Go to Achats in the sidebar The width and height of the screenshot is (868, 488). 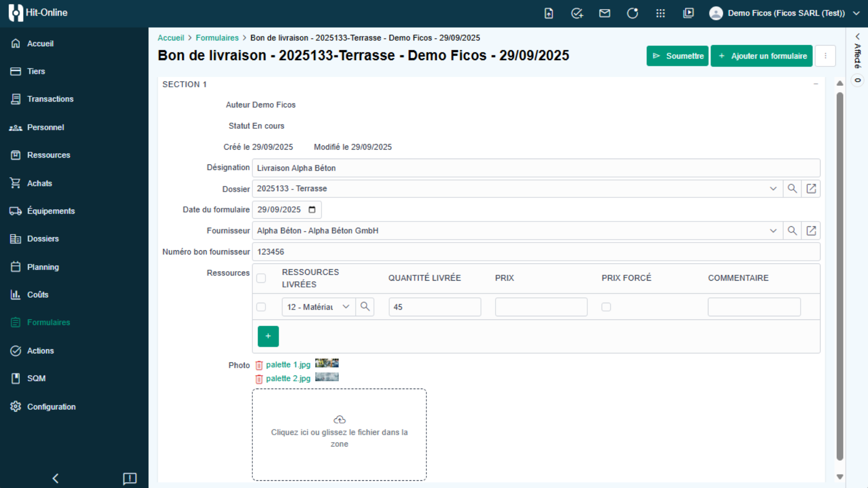click(39, 183)
